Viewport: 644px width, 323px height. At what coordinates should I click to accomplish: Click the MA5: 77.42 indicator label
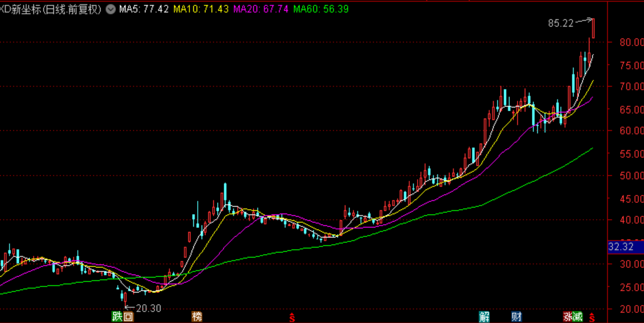(144, 9)
